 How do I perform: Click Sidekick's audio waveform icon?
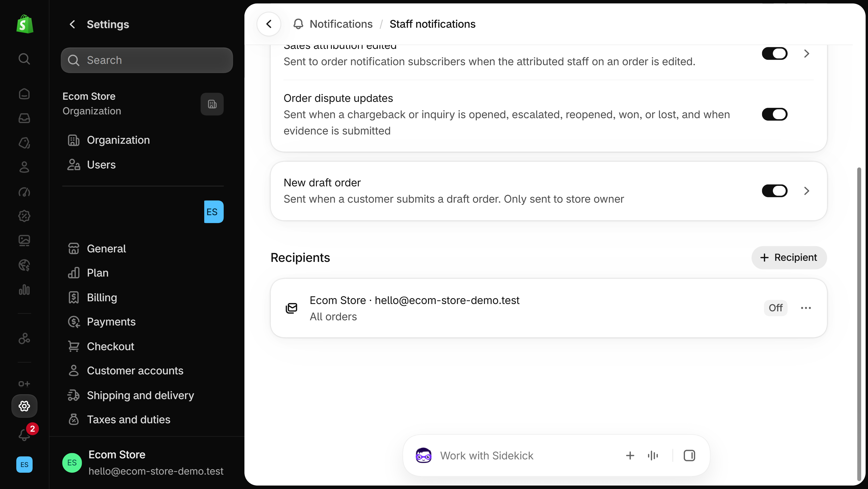click(x=653, y=456)
